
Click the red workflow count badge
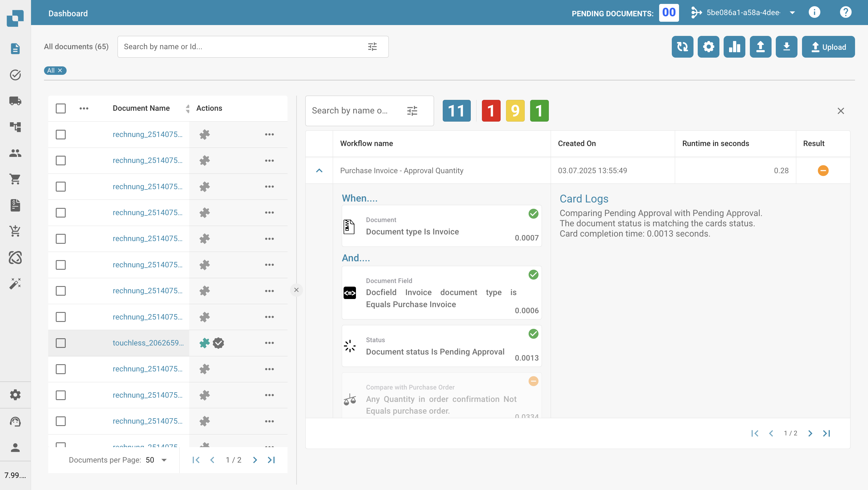[491, 111]
